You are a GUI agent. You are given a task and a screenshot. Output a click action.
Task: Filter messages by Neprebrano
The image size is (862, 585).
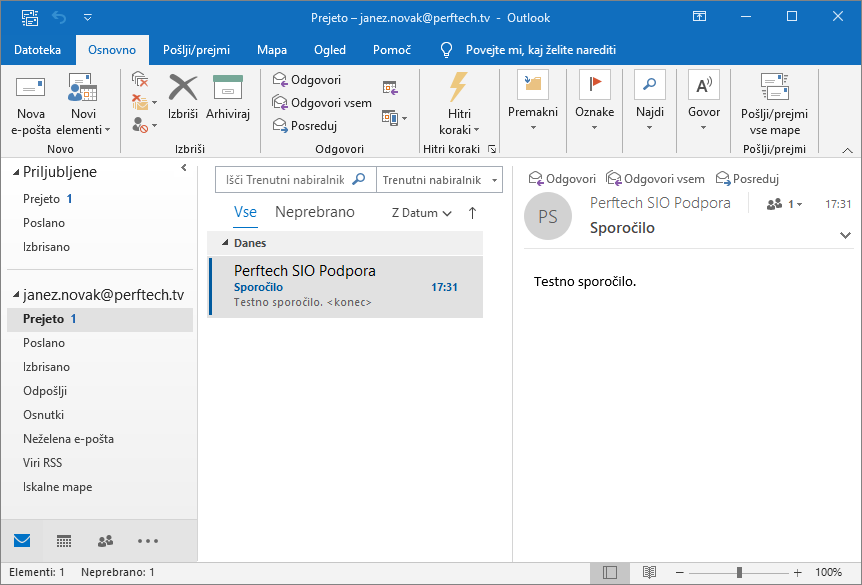[314, 212]
